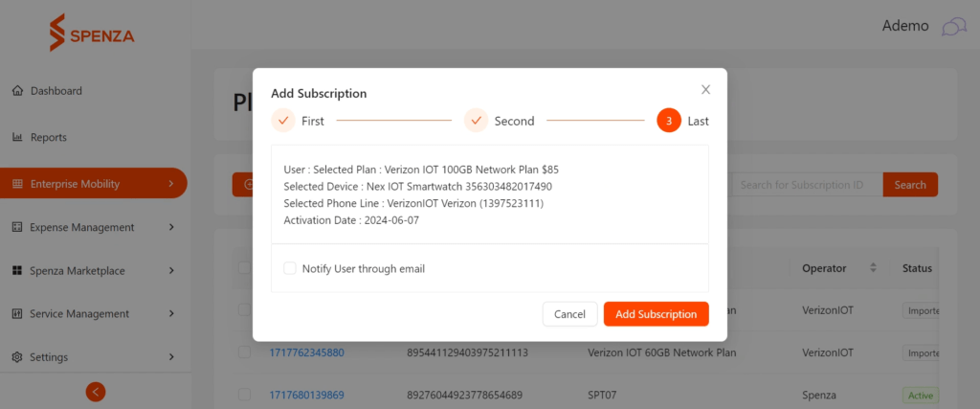Click the Add Subscription button
This screenshot has width=980, height=409.
(x=656, y=314)
